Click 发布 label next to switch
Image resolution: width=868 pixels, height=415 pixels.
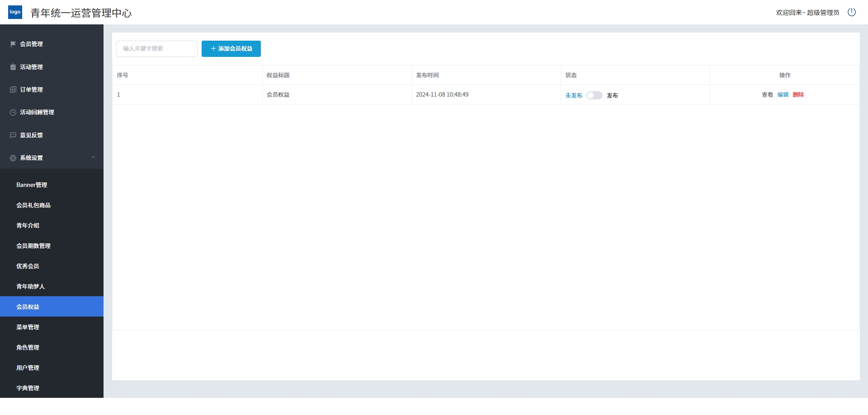[x=612, y=96]
